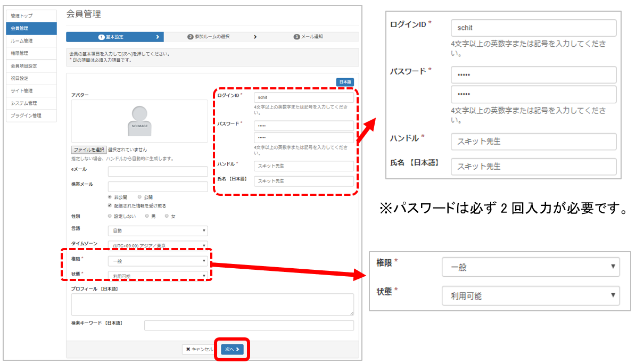Image resolution: width=636 pixels, height=364 pixels.
Task: Expand the 言語 dropdown set to 自動
Action: [x=158, y=231]
